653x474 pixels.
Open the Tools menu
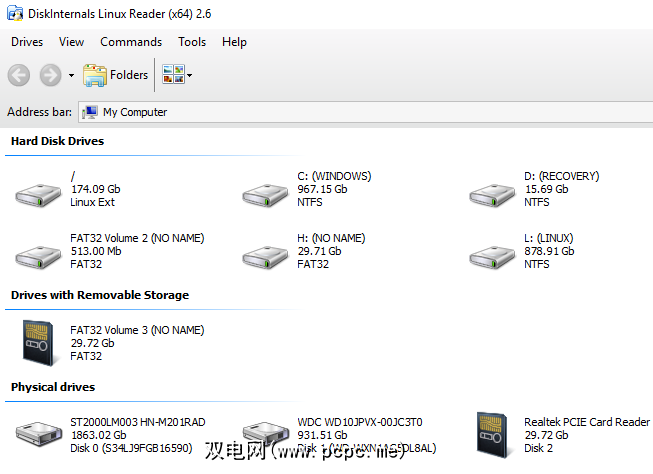[x=192, y=42]
